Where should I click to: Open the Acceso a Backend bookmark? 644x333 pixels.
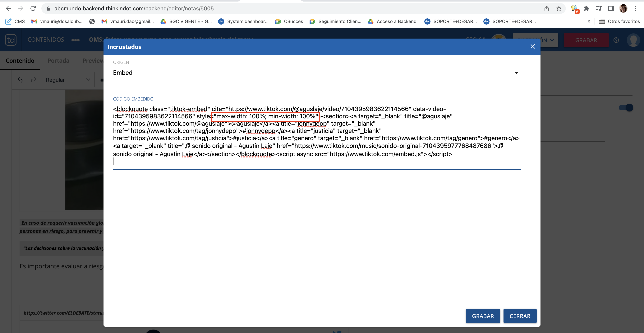point(392,21)
